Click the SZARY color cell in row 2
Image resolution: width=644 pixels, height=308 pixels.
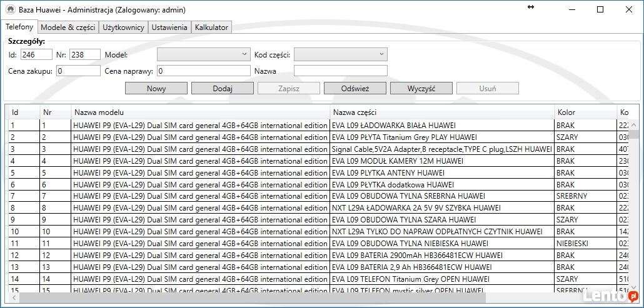click(585, 137)
